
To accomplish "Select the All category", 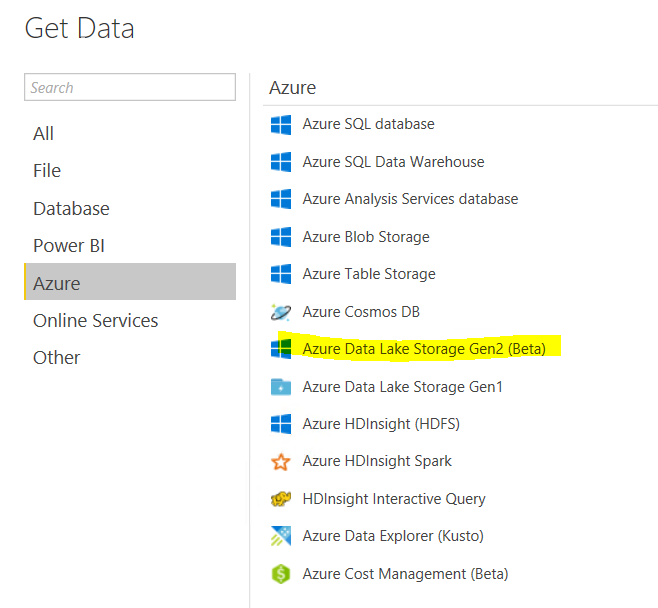I will point(43,134).
